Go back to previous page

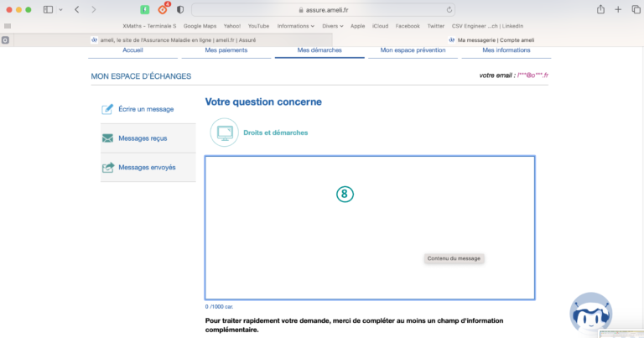click(x=77, y=9)
